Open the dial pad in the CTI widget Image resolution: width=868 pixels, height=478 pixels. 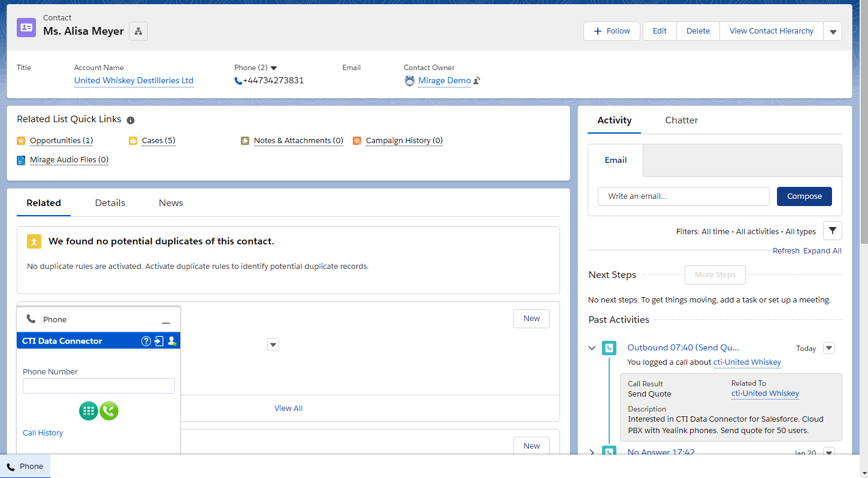pos(88,411)
